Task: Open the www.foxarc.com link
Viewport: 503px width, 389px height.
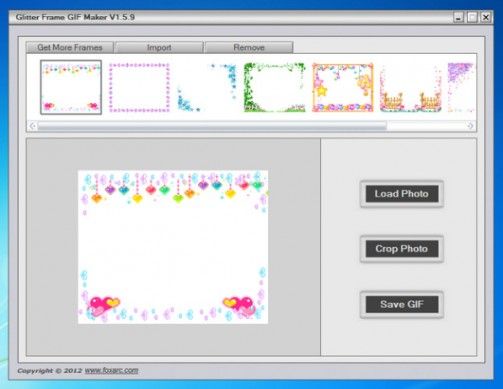Action: click(x=111, y=370)
